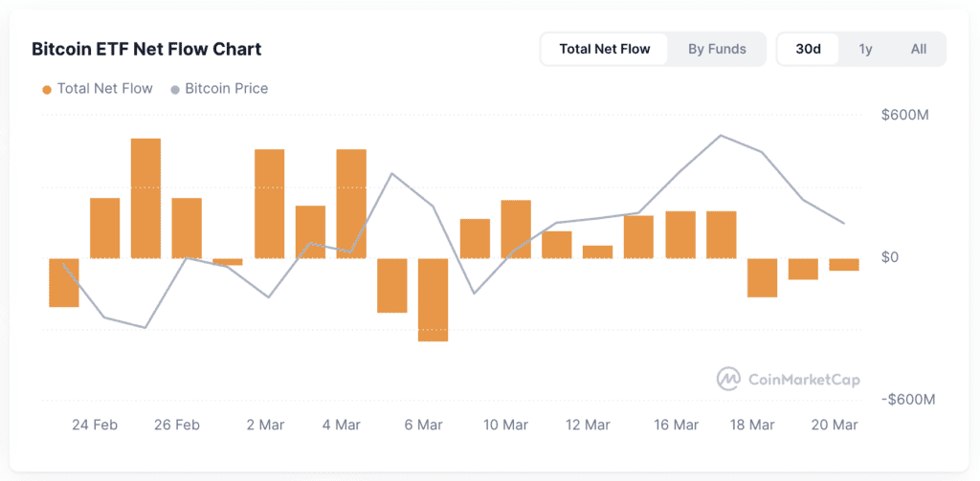
Task: Click the largest negative bar at 6 Mar
Action: pyautogui.click(x=433, y=299)
